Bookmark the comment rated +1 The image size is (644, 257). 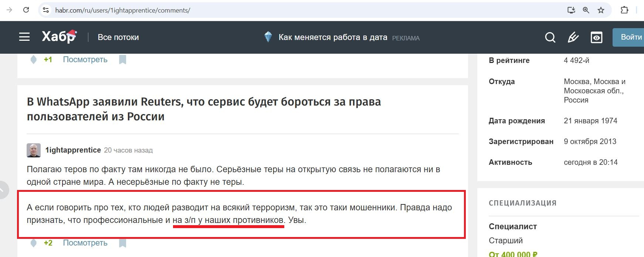click(x=122, y=60)
